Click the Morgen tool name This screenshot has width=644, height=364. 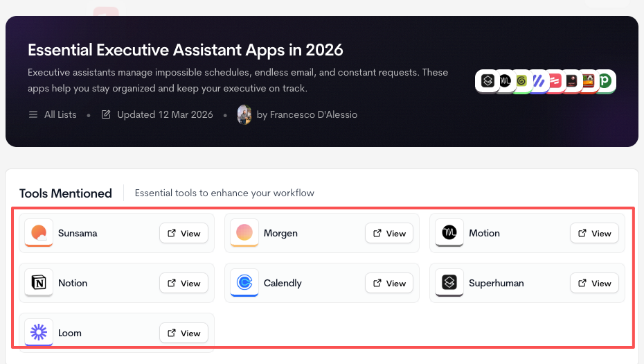pyautogui.click(x=280, y=233)
